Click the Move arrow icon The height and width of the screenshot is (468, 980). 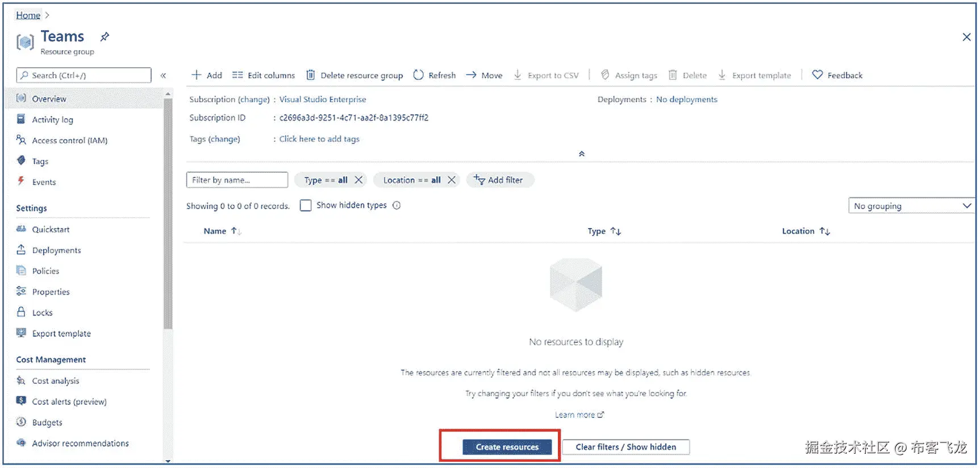pyautogui.click(x=471, y=75)
